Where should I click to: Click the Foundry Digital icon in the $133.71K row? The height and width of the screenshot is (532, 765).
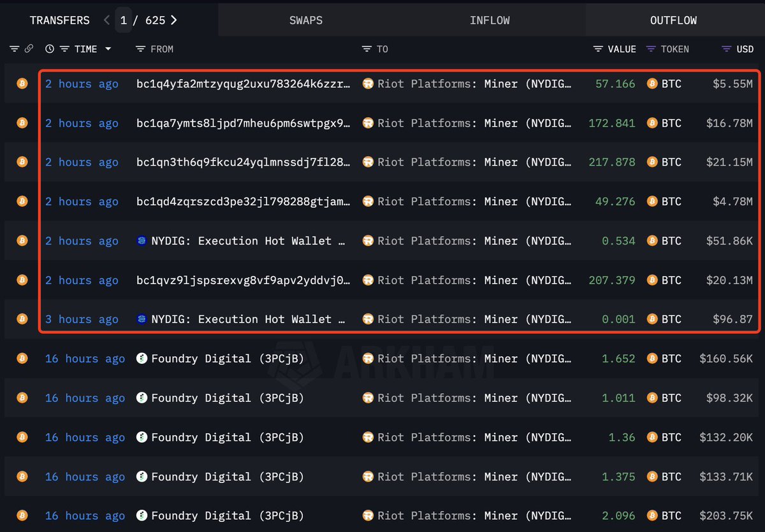(x=142, y=477)
